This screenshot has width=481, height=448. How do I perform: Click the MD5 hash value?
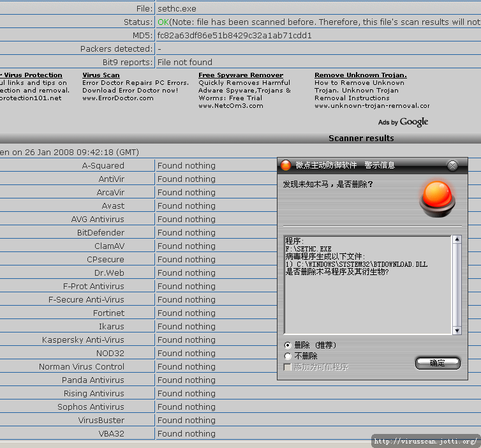pos(234,35)
